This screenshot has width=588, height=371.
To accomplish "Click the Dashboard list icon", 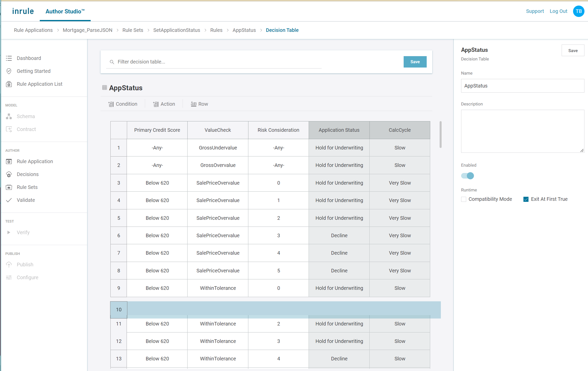I will 9,58.
